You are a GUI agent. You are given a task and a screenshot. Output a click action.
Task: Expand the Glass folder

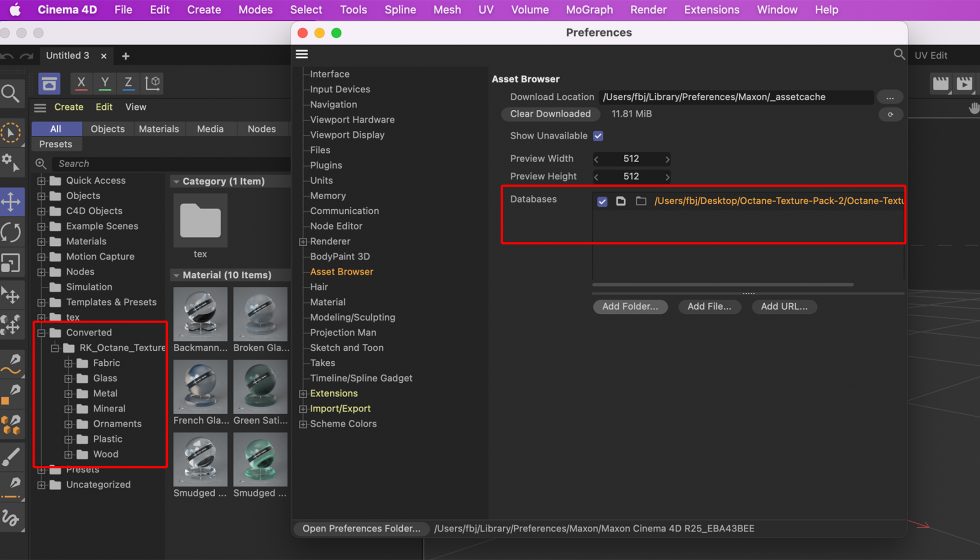point(68,378)
